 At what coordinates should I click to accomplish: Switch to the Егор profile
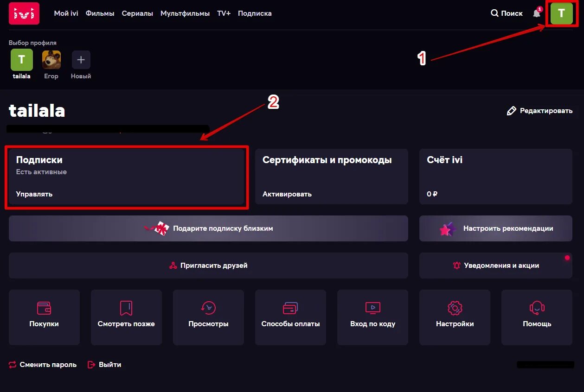pos(51,60)
